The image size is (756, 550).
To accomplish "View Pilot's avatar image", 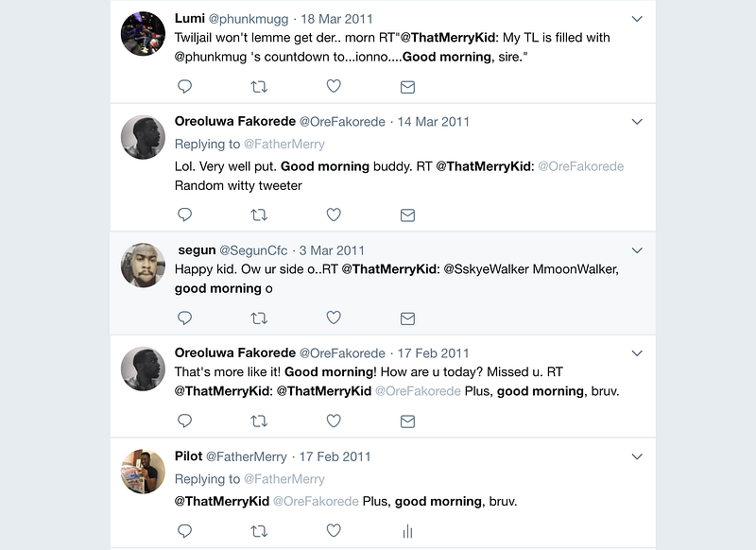I will coord(144,472).
